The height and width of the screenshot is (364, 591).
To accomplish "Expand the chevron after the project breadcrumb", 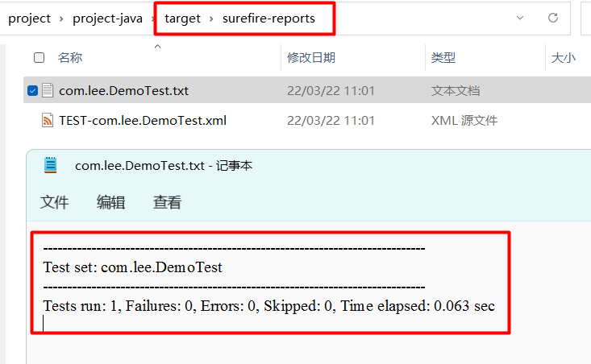I will click(61, 19).
